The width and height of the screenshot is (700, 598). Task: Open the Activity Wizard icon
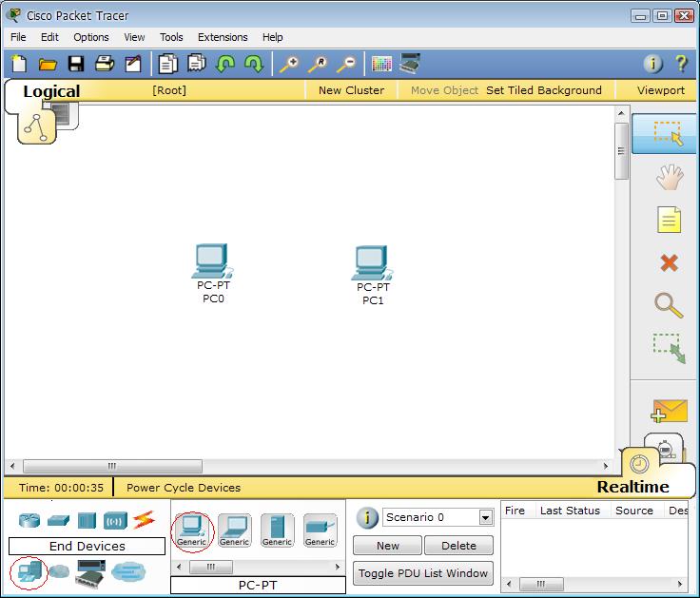tap(133, 64)
